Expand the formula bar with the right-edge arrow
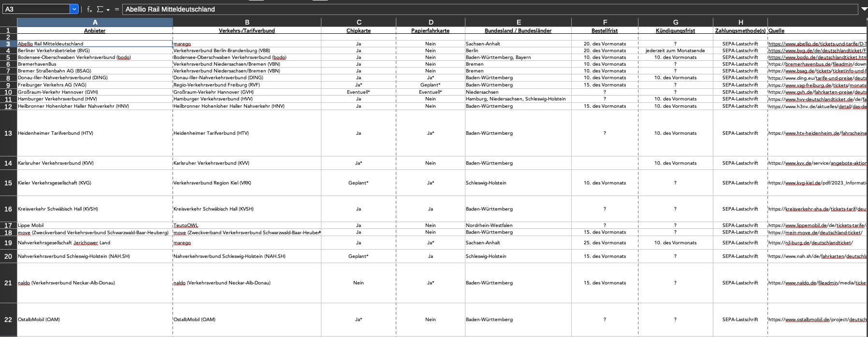This screenshot has height=337, width=868. 864,9
